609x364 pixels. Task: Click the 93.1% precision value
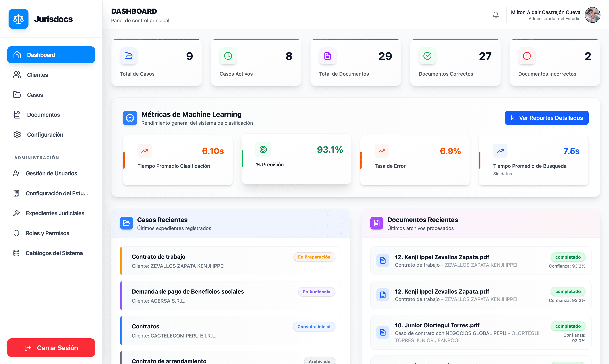click(330, 150)
